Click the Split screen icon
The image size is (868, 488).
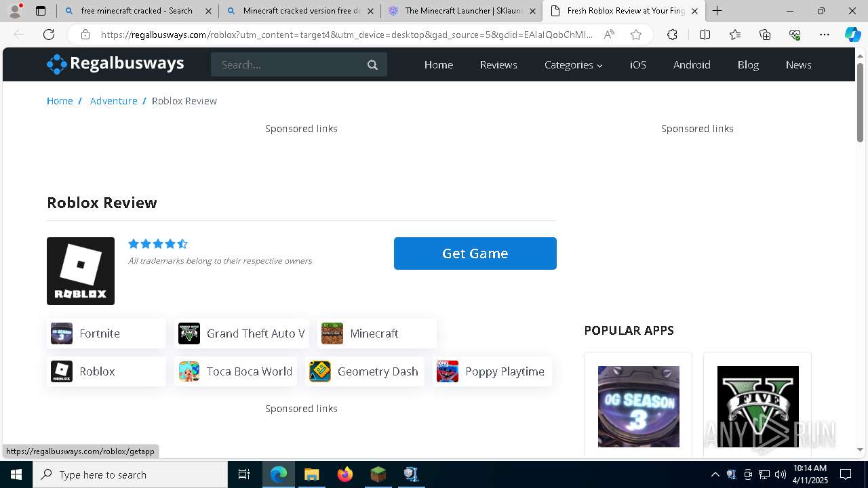705,35
